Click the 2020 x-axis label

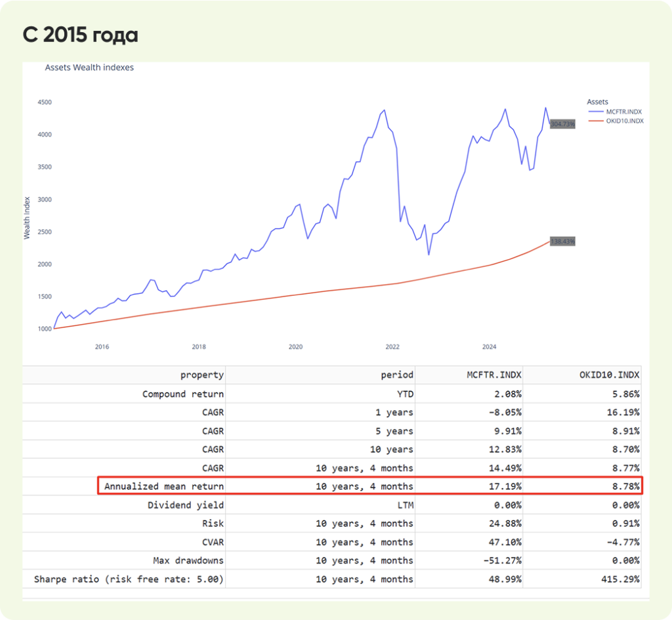click(296, 346)
